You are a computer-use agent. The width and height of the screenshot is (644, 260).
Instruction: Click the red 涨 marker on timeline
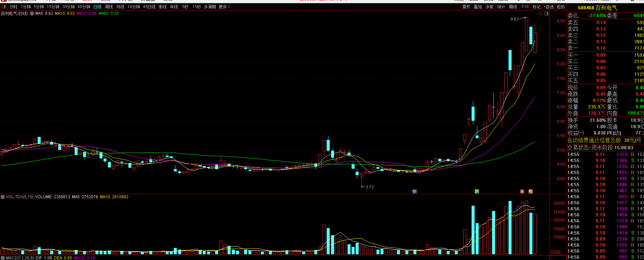coord(522,191)
